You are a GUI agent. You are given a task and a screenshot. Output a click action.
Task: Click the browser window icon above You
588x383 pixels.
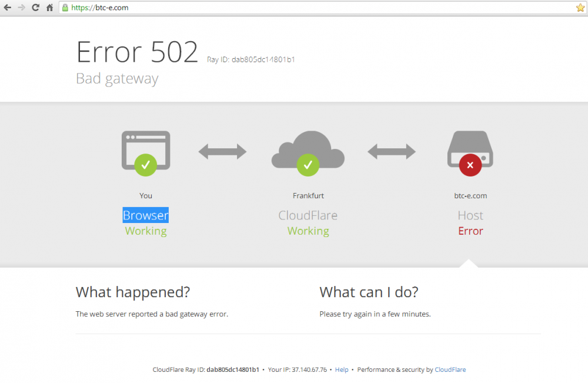[146, 150]
